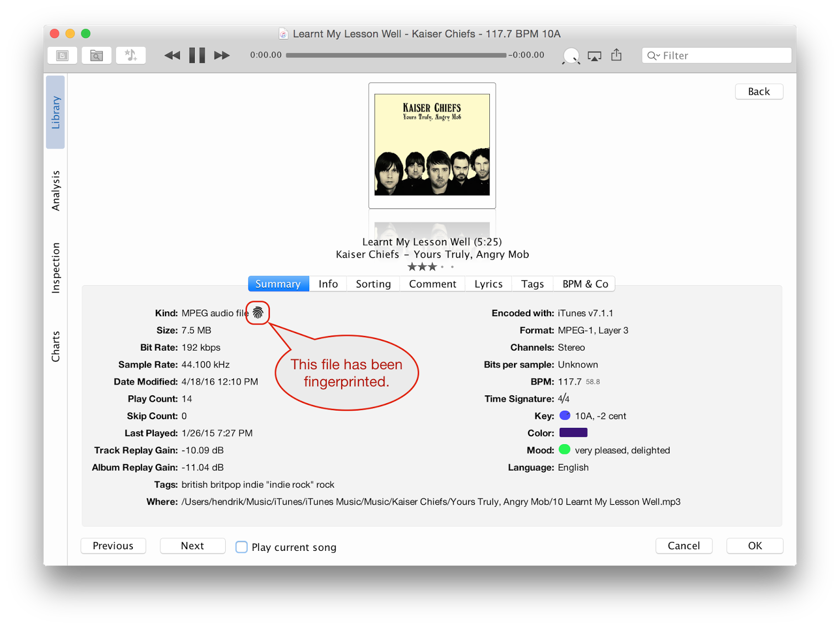Switch to the Analysis sidebar tab
This screenshot has height=628, width=840.
coord(56,191)
